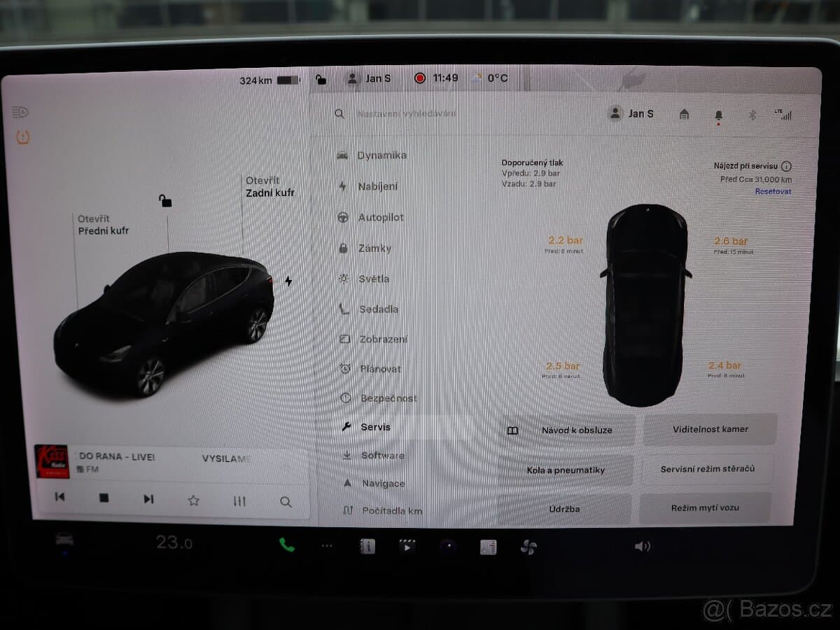
Task: Activate Režim mytí vozu button
Action: pyautogui.click(x=705, y=507)
